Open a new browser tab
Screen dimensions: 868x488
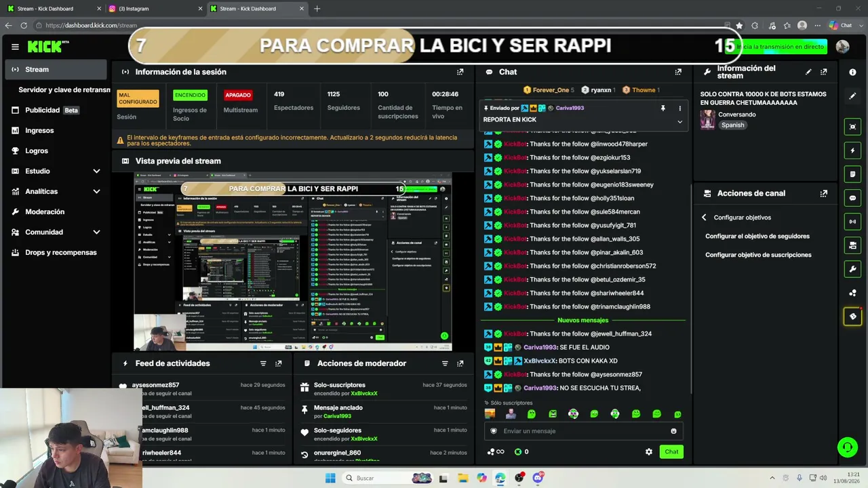317,8
